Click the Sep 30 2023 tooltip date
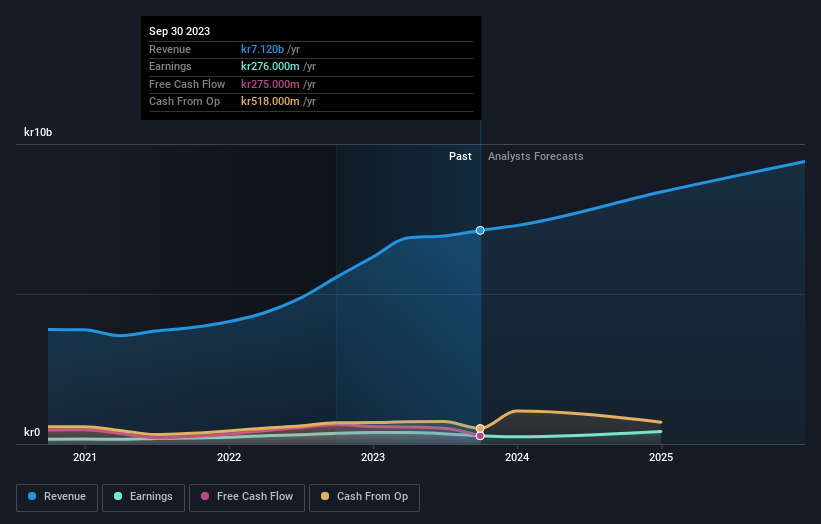The height and width of the screenshot is (524, 821). pos(180,31)
